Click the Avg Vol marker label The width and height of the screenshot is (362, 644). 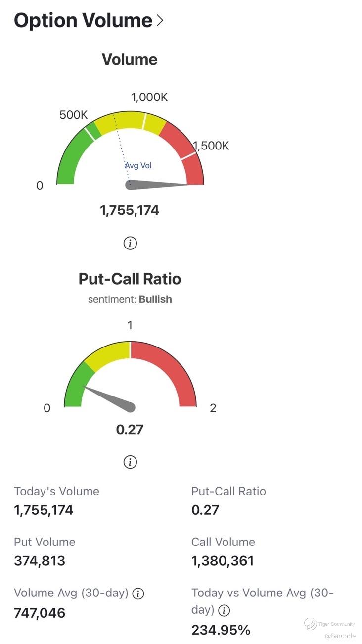[138, 165]
